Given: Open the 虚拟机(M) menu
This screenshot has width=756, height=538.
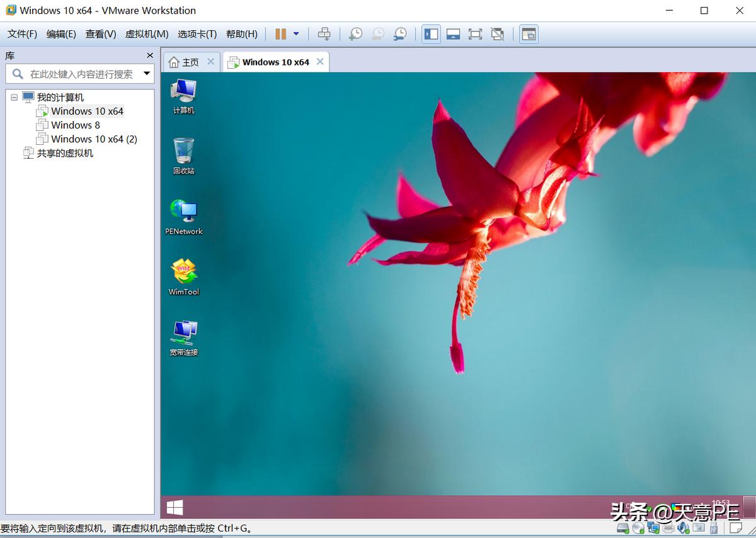Looking at the screenshot, I should [x=147, y=34].
